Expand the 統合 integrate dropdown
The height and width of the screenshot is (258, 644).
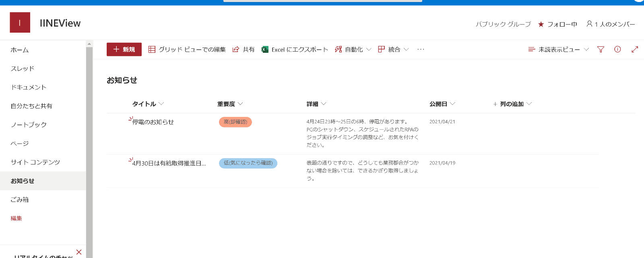394,49
